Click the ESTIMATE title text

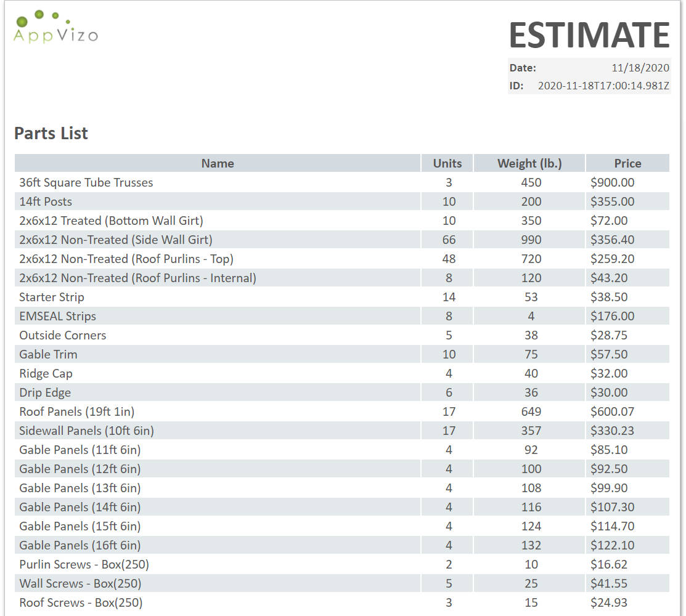point(589,35)
